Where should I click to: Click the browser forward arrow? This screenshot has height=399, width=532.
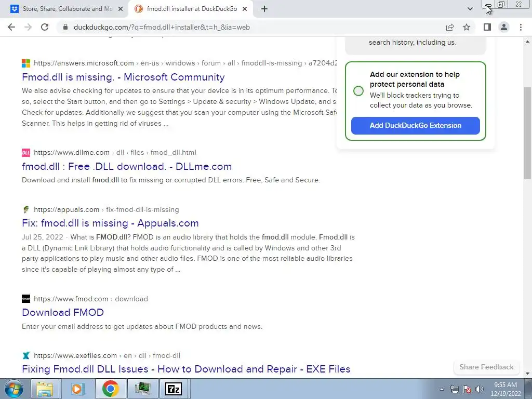28,27
